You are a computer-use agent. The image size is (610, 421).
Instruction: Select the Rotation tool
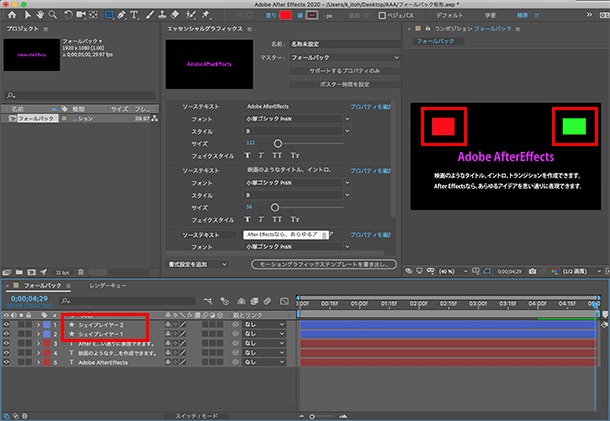point(68,15)
